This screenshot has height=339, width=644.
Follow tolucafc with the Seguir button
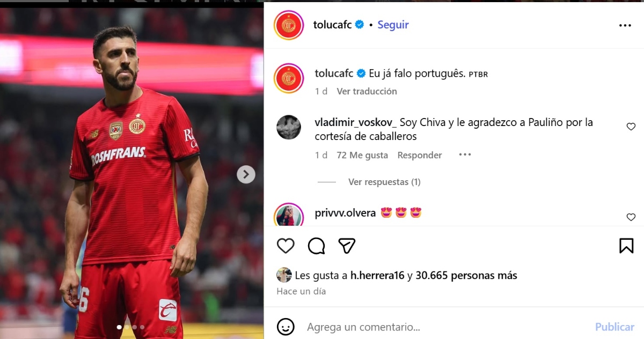point(393,25)
